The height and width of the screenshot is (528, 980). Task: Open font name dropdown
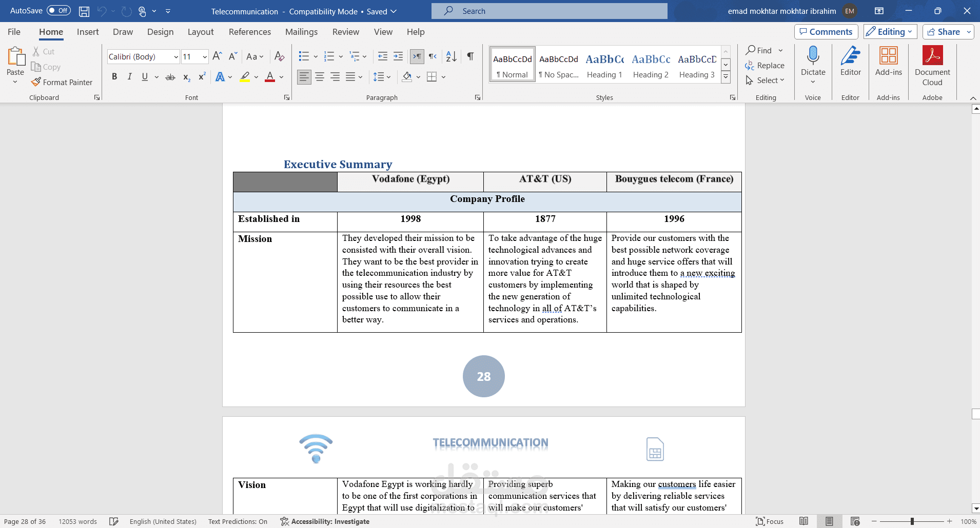[176, 57]
